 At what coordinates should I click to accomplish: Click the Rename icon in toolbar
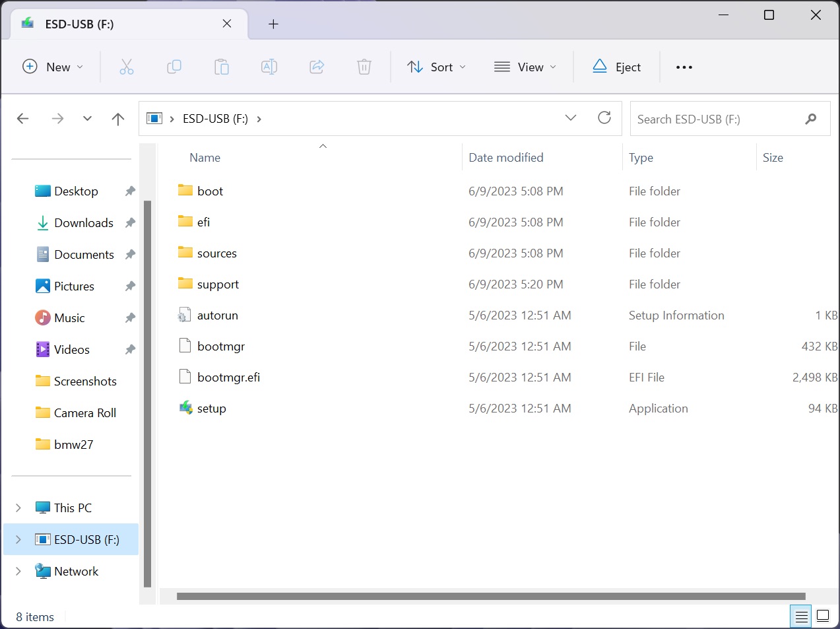tap(269, 67)
